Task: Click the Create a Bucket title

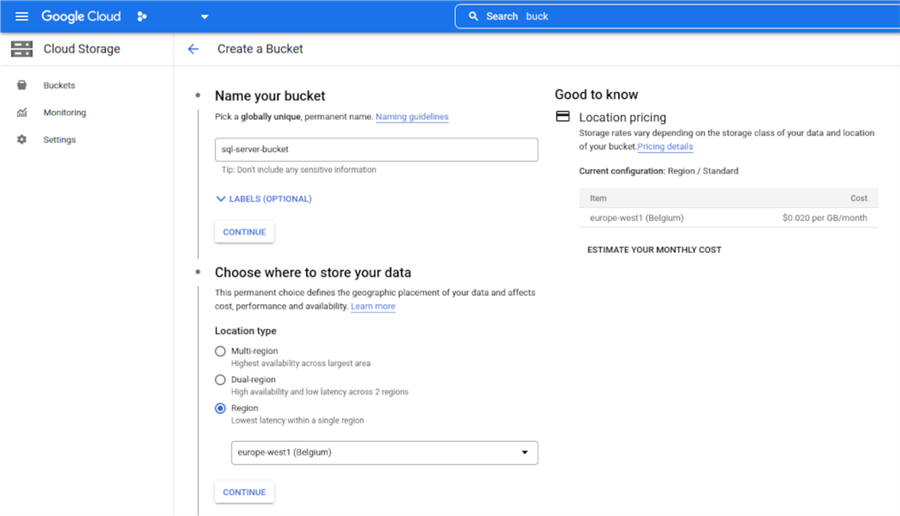Action: click(260, 49)
